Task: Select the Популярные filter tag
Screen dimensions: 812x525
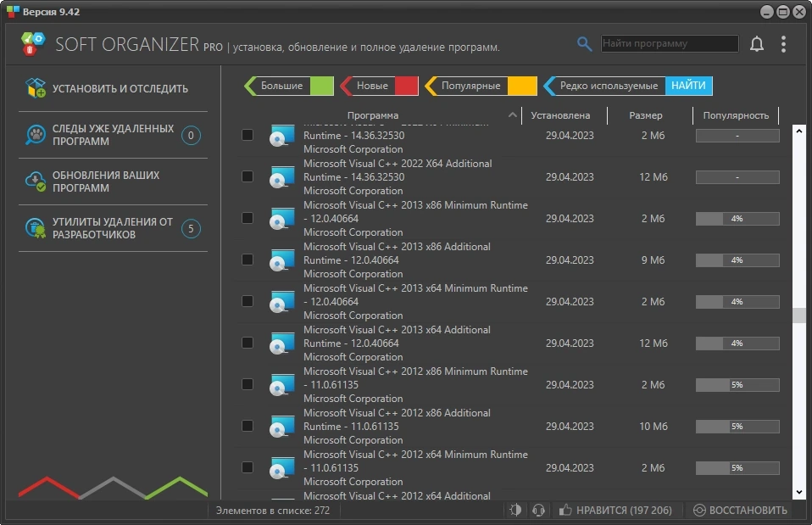Action: click(470, 86)
